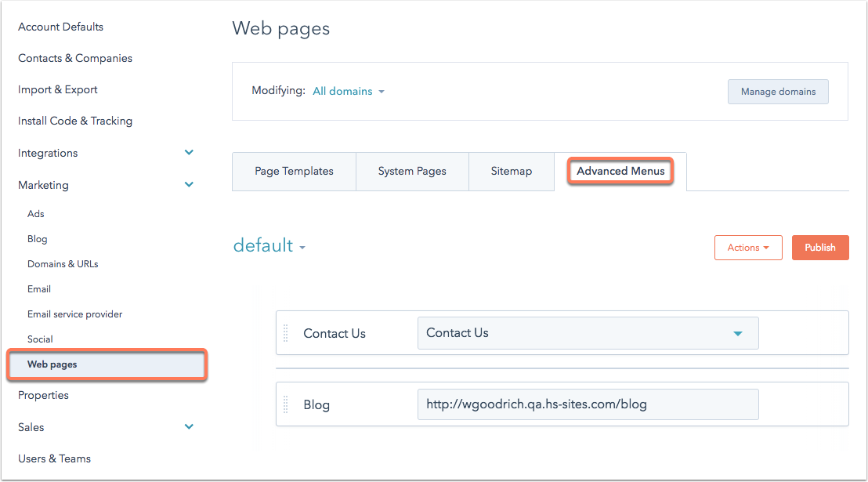Expand the Sales section chevron

pyautogui.click(x=189, y=426)
